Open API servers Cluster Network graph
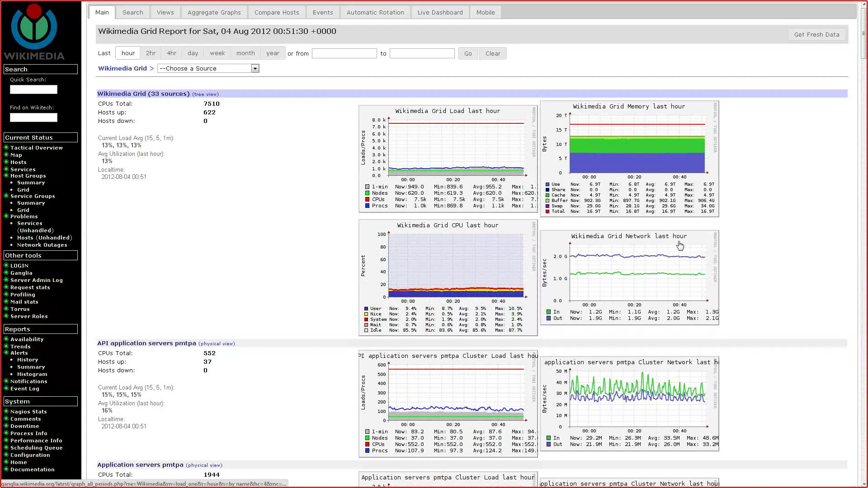868x488 pixels. (629, 404)
